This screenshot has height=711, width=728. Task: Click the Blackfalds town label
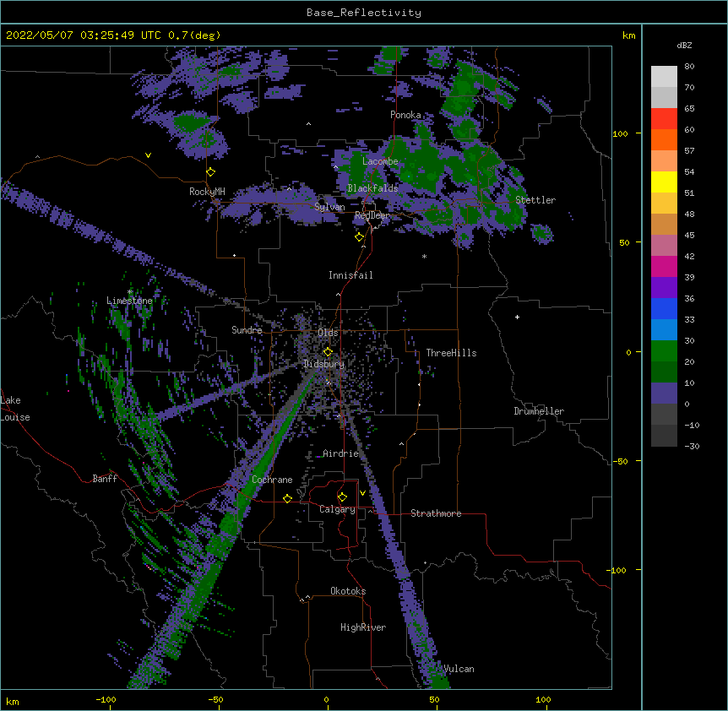(x=372, y=188)
